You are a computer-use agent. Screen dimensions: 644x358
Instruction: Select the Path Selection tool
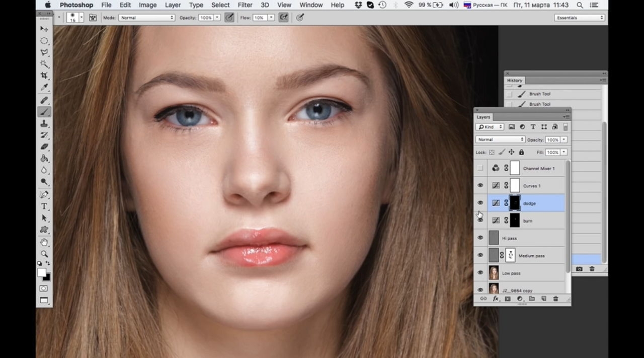click(x=44, y=218)
